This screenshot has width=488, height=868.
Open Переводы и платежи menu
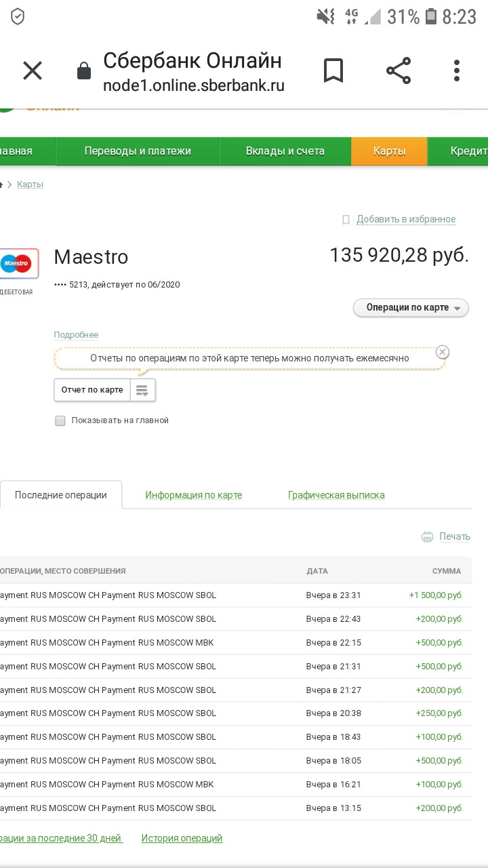click(x=138, y=151)
